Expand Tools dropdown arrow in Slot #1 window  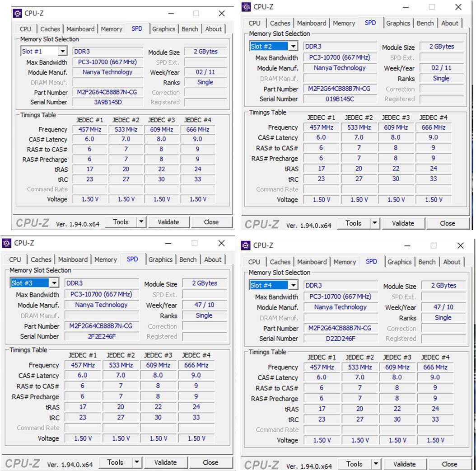click(x=141, y=222)
